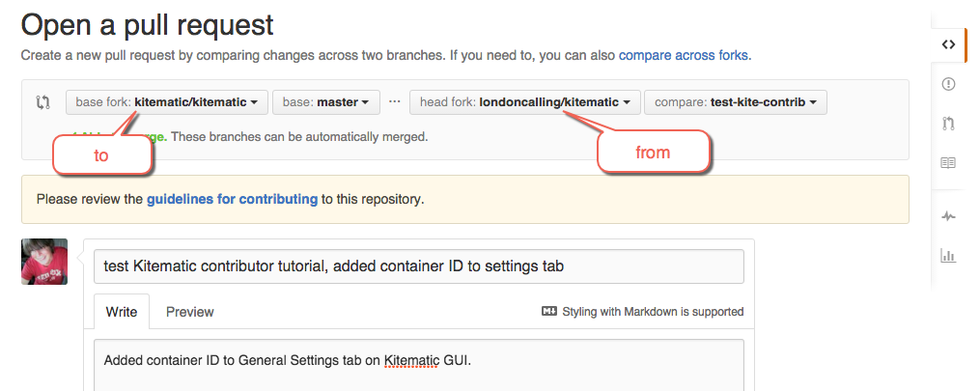This screenshot has height=391, width=980.
Task: Open the Code tab icon in sidebar
Action: [948, 44]
